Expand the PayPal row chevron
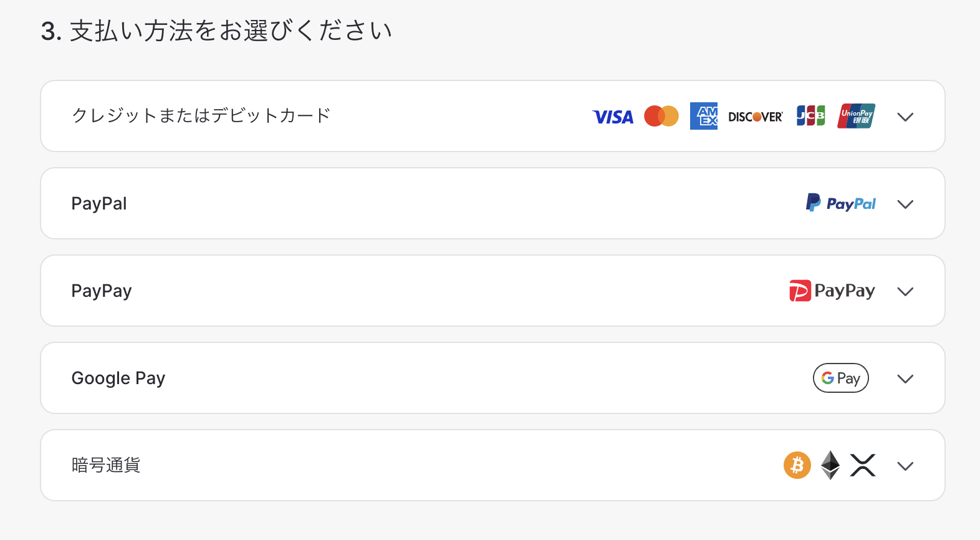 click(905, 204)
